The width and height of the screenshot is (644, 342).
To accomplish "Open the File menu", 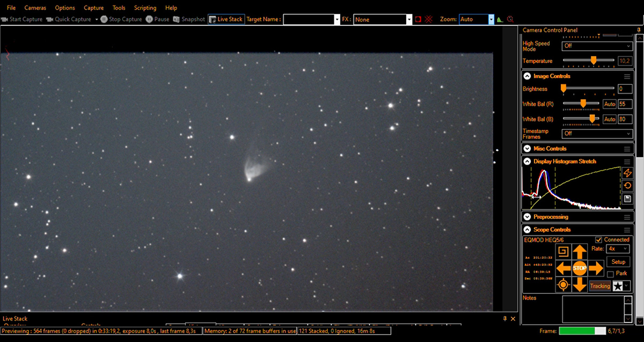I will pos(11,8).
